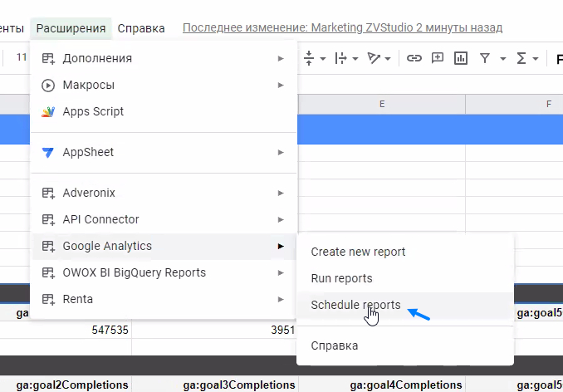Open the API Connector submenu
This screenshot has width=563, height=392.
pyautogui.click(x=100, y=219)
